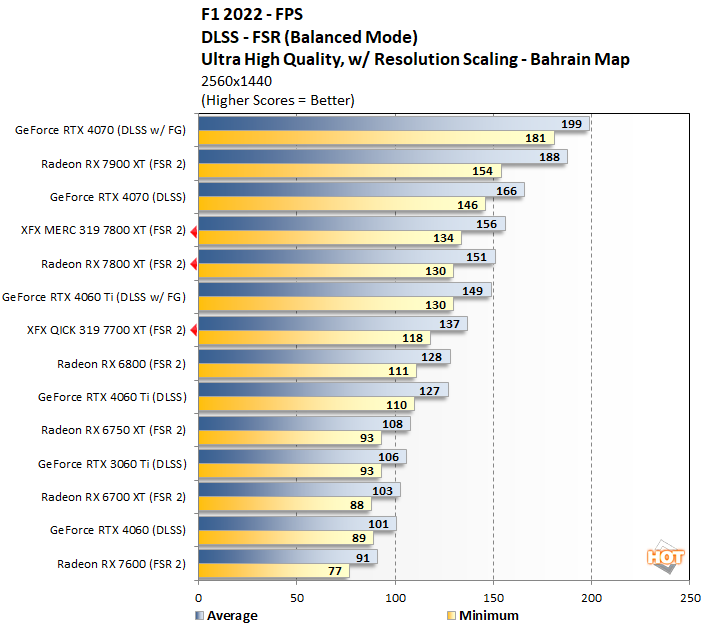Click the 128 average value for RX 6800
This screenshot has width=708, height=624.
coord(431,357)
